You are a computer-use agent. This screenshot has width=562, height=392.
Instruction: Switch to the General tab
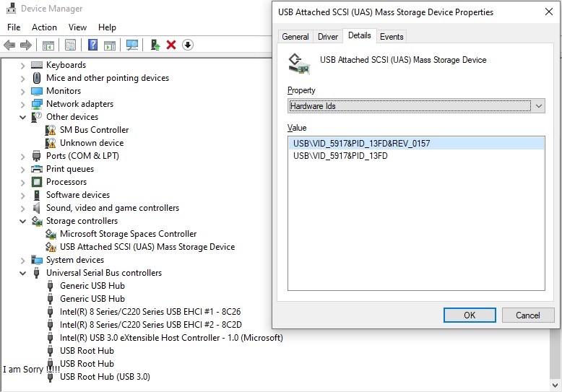pyautogui.click(x=295, y=37)
